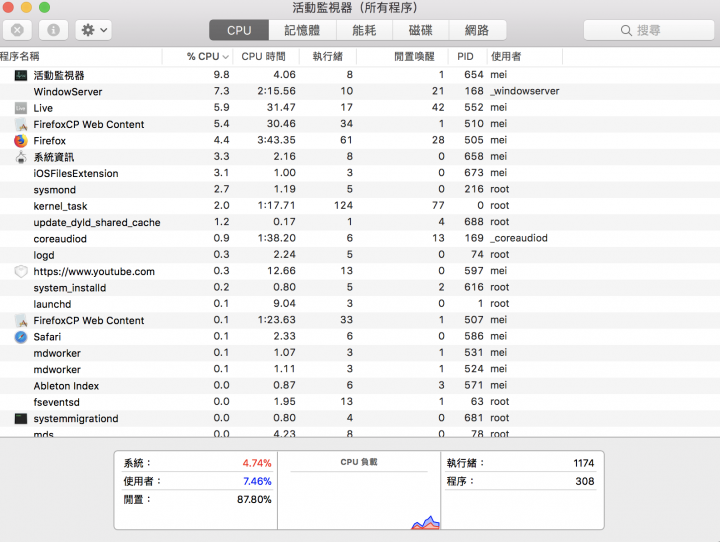This screenshot has width=720, height=542.
Task: Click the Live process name
Action: 43,108
